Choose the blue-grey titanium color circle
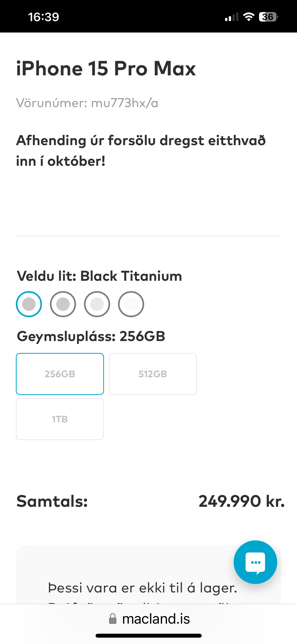 tap(63, 304)
